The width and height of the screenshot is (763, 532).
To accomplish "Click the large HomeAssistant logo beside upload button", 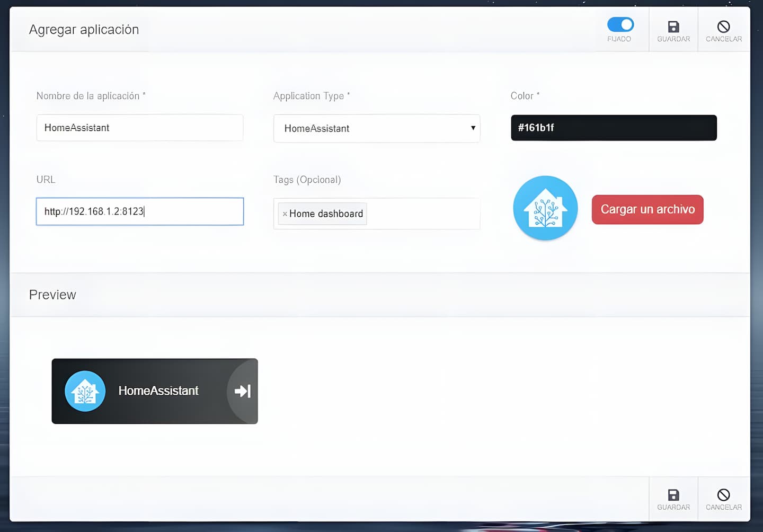I will tap(545, 208).
